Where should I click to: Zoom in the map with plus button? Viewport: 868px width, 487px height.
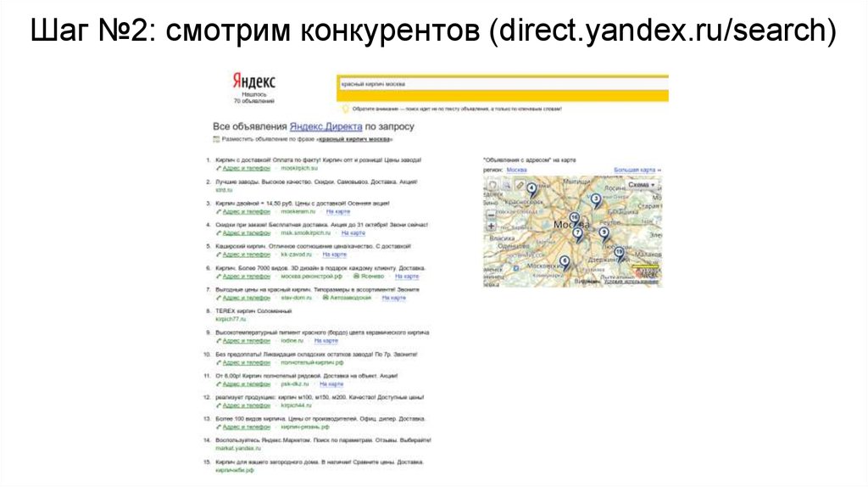click(x=491, y=227)
